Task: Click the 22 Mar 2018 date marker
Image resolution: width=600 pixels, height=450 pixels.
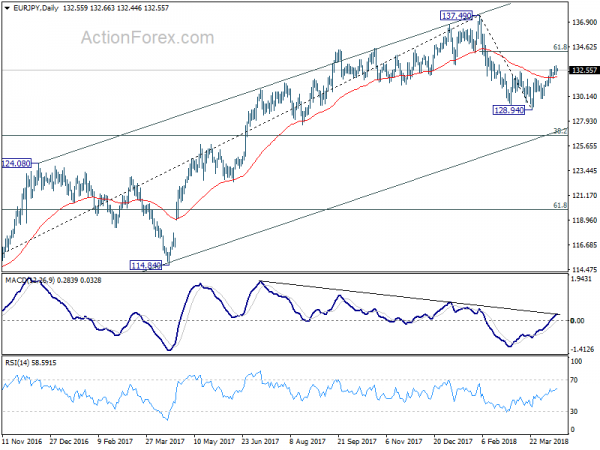Action: 549,441
